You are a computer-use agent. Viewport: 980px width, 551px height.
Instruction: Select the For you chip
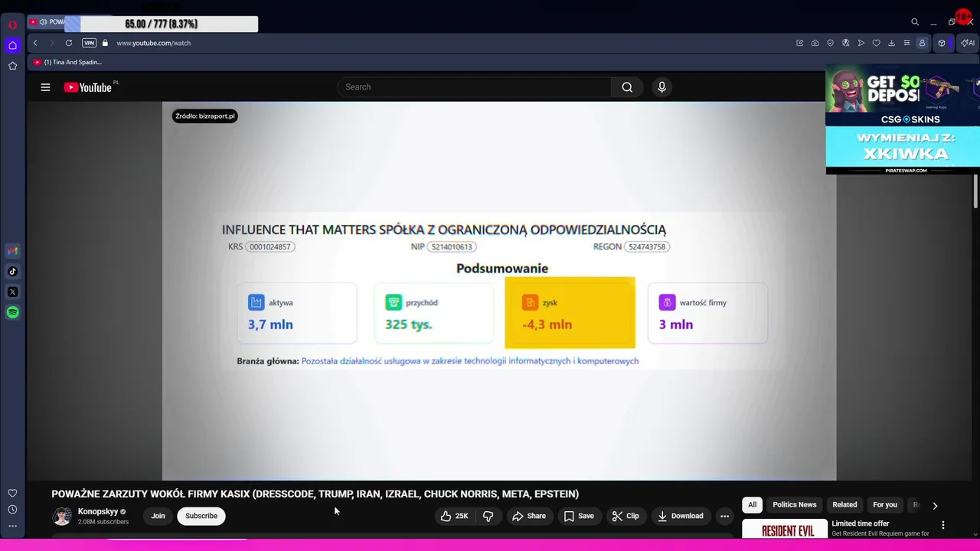[x=885, y=505]
